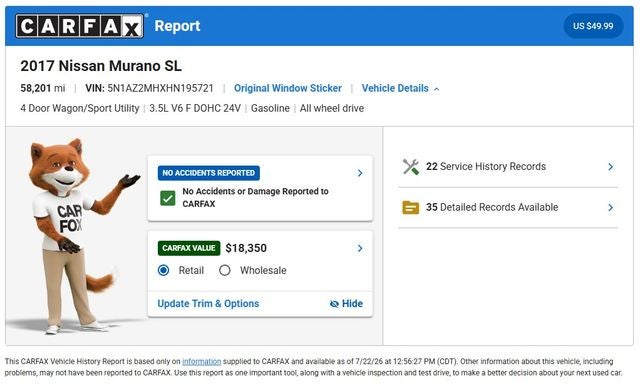Screen dimensions: 640x385
Task: Click the $18,350 value amount
Action: 246,248
